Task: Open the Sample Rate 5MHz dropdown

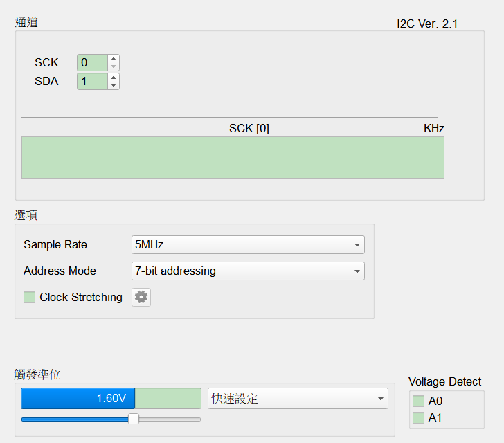Action: tap(248, 244)
